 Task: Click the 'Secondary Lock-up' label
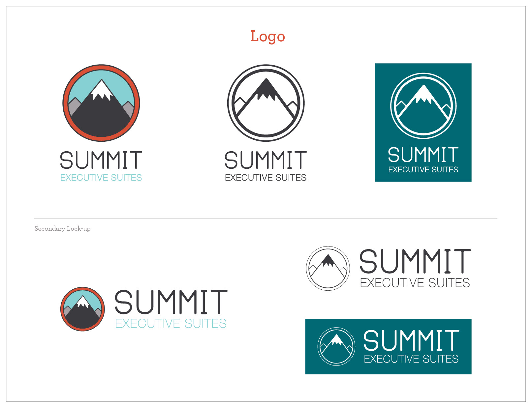pyautogui.click(x=62, y=228)
